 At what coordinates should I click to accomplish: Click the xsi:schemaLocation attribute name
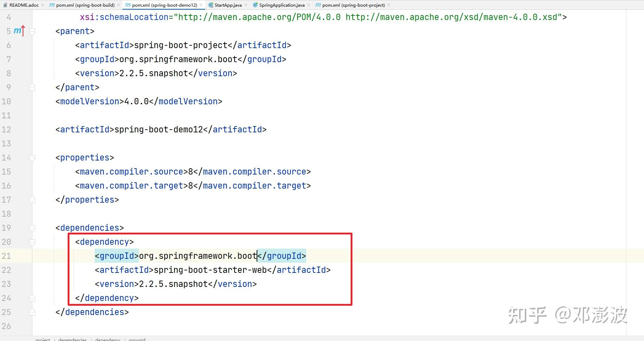point(124,17)
